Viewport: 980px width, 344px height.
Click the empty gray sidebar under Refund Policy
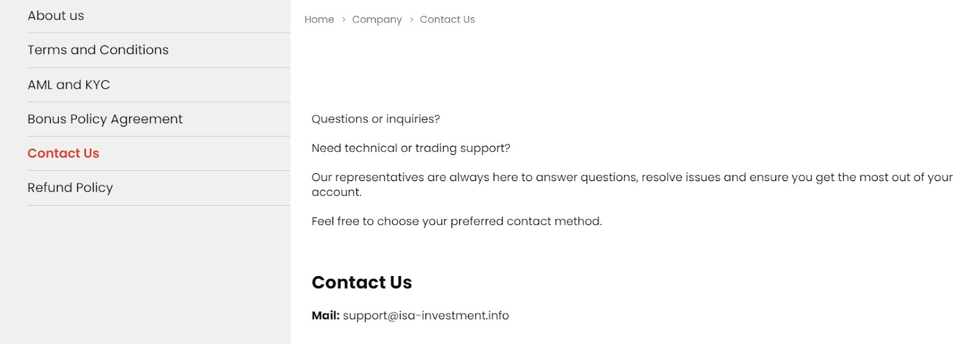click(145, 275)
